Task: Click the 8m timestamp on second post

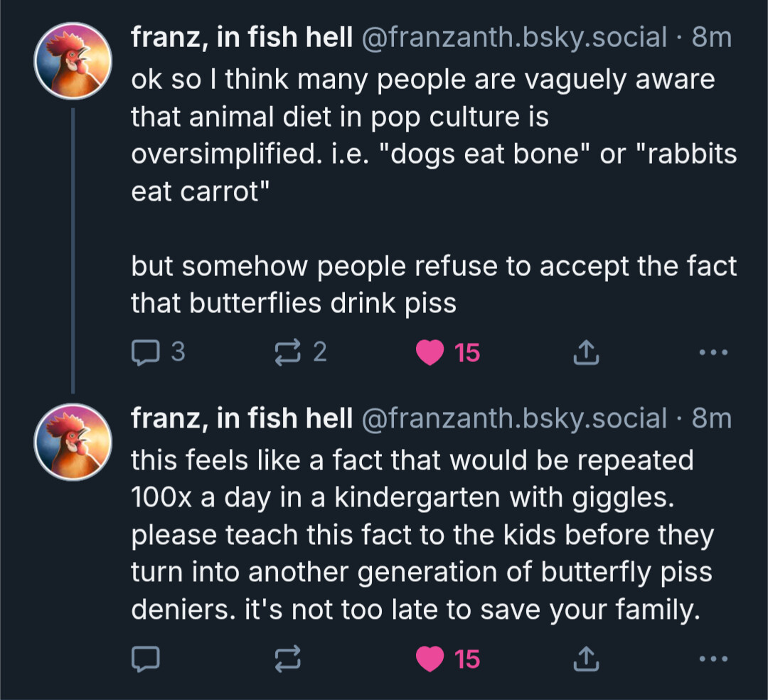Action: click(x=711, y=419)
